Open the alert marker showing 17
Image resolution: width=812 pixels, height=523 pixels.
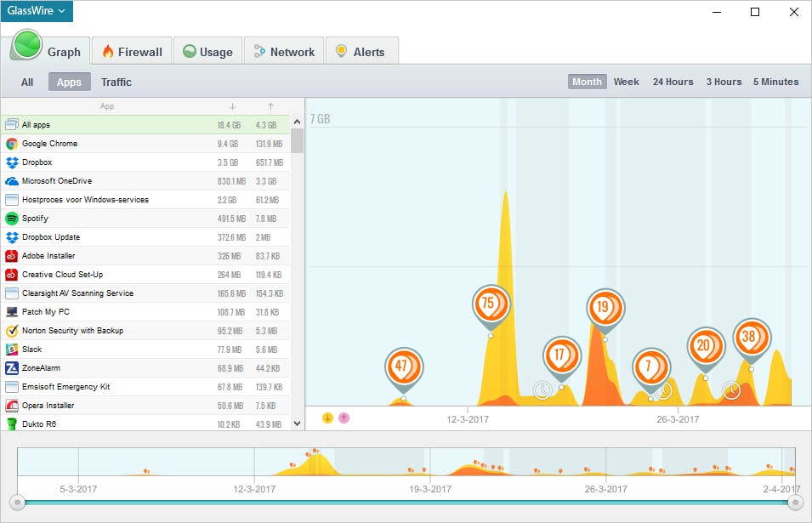[562, 355]
